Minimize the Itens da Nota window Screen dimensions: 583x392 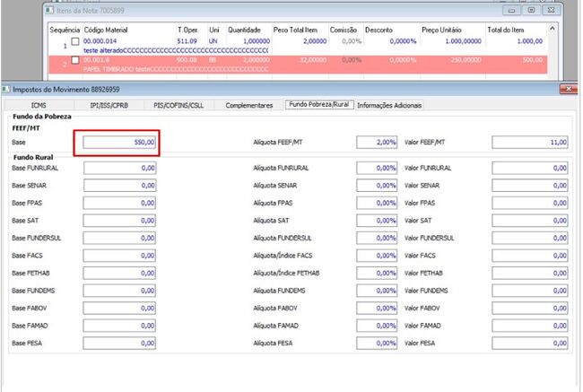[511, 10]
